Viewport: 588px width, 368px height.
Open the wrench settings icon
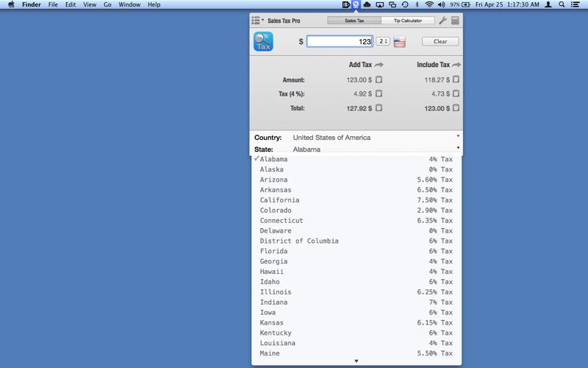[442, 21]
